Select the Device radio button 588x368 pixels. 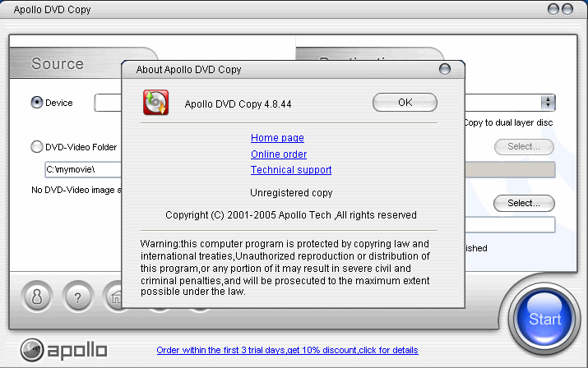[x=37, y=103]
